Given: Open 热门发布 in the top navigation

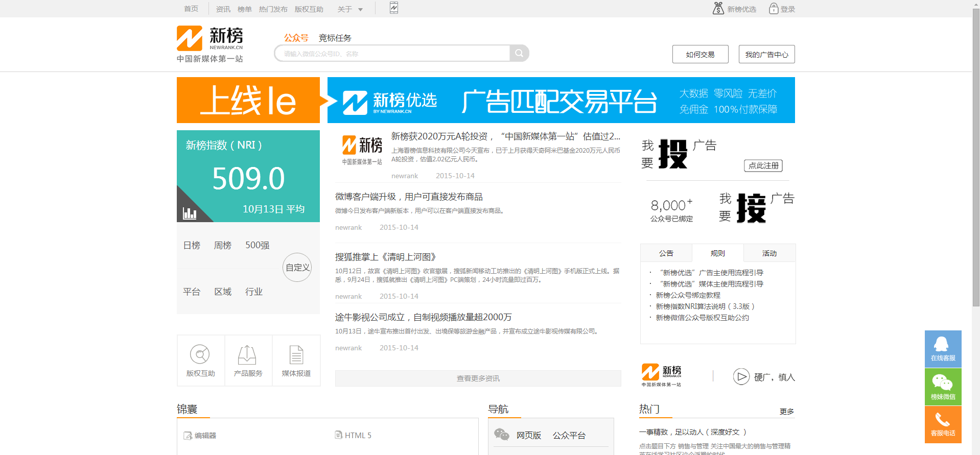Looking at the screenshot, I should (273, 9).
